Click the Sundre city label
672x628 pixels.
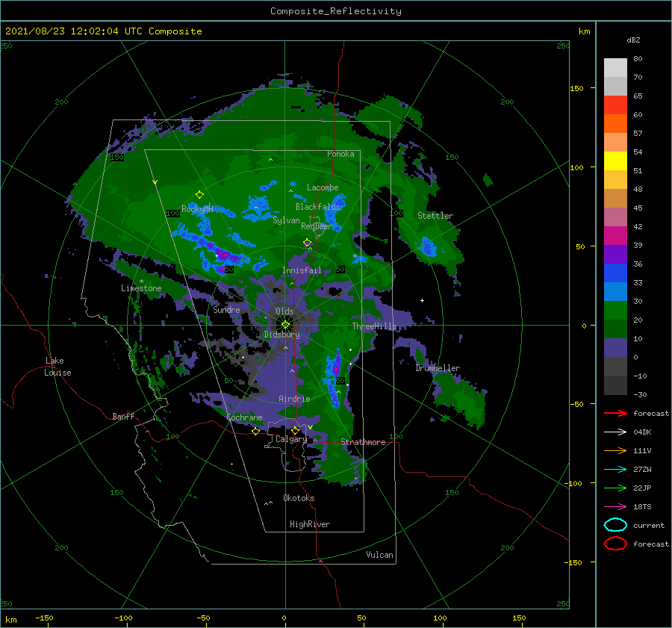227,309
